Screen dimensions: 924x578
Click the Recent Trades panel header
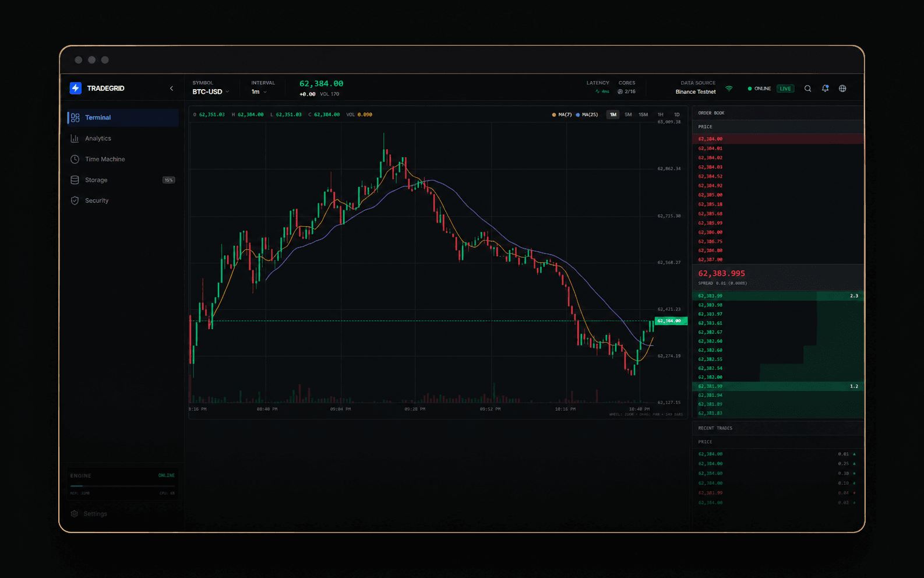point(778,428)
